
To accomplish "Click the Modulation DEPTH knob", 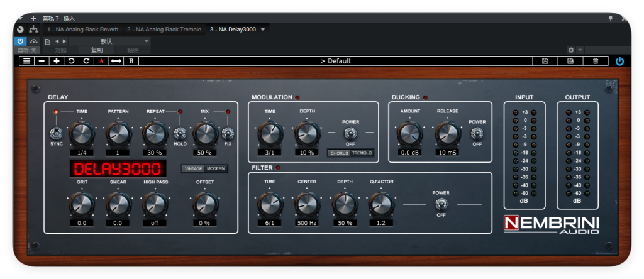I will (307, 133).
